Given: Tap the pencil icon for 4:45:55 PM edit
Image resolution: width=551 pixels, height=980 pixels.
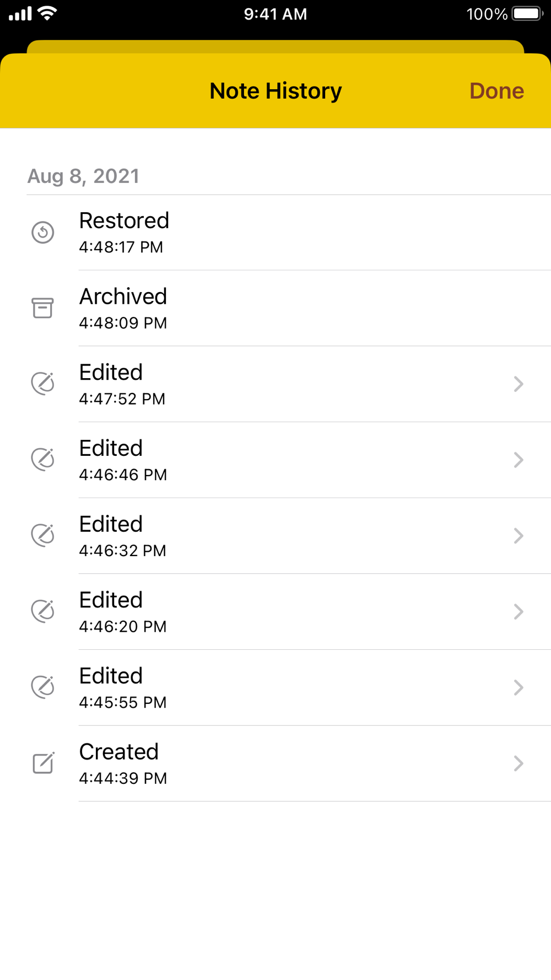Looking at the screenshot, I should (42, 687).
